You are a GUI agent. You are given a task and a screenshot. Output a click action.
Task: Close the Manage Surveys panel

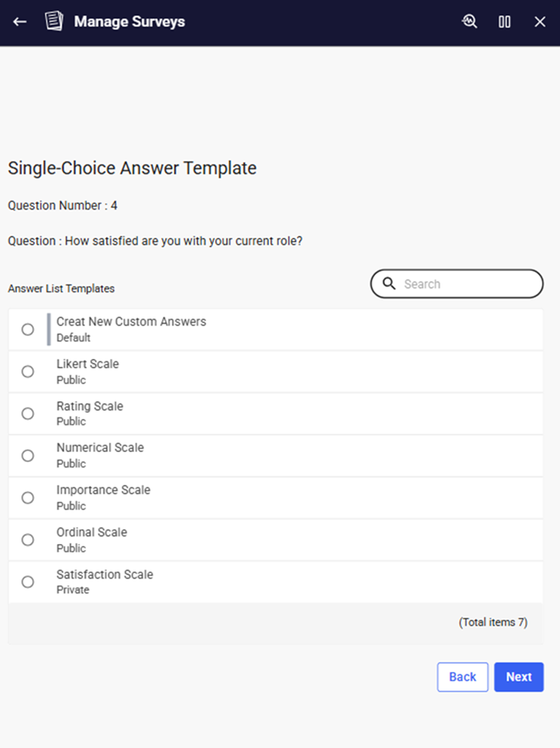pos(540,21)
